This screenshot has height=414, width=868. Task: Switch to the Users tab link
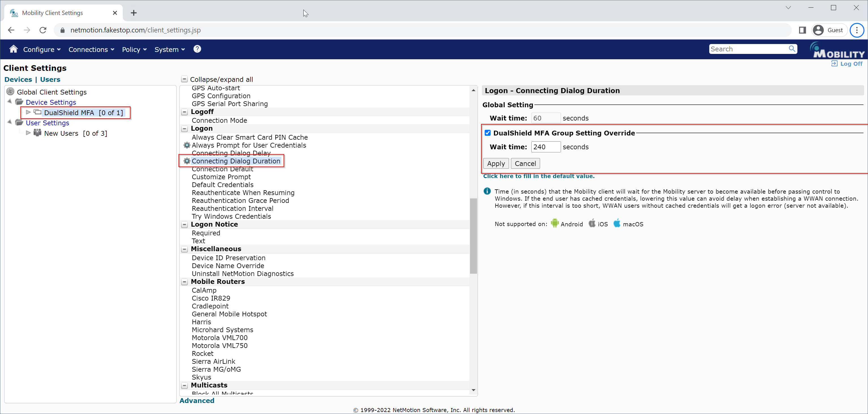50,79
